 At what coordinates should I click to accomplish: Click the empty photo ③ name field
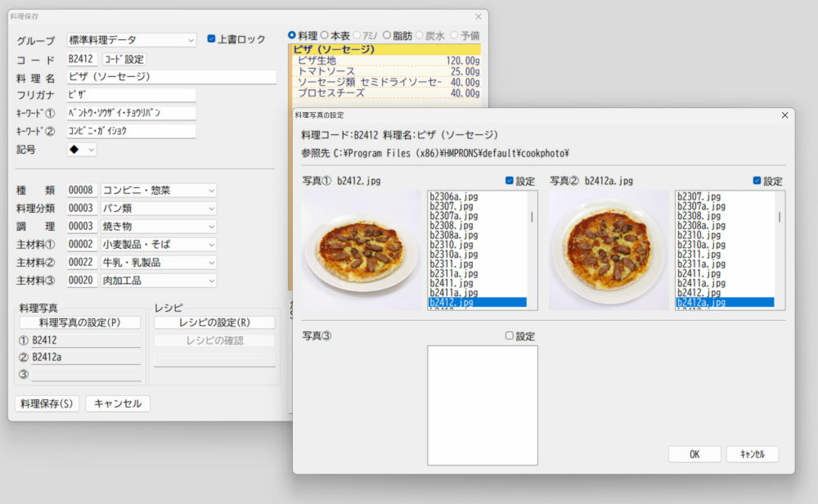pyautogui.click(x=86, y=375)
